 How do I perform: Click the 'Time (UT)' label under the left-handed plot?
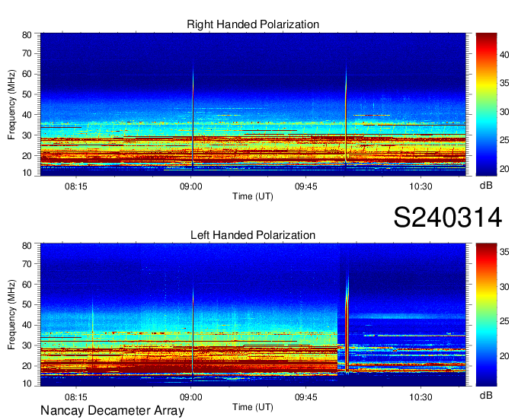pos(253,407)
